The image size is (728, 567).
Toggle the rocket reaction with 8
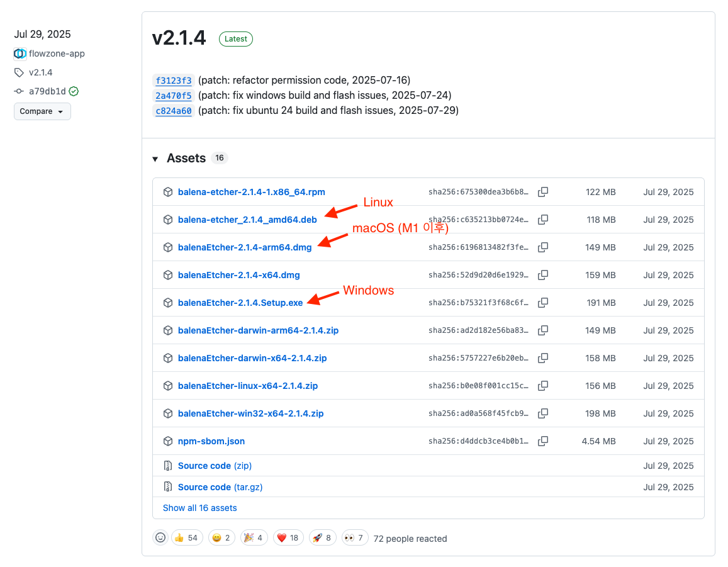(322, 538)
